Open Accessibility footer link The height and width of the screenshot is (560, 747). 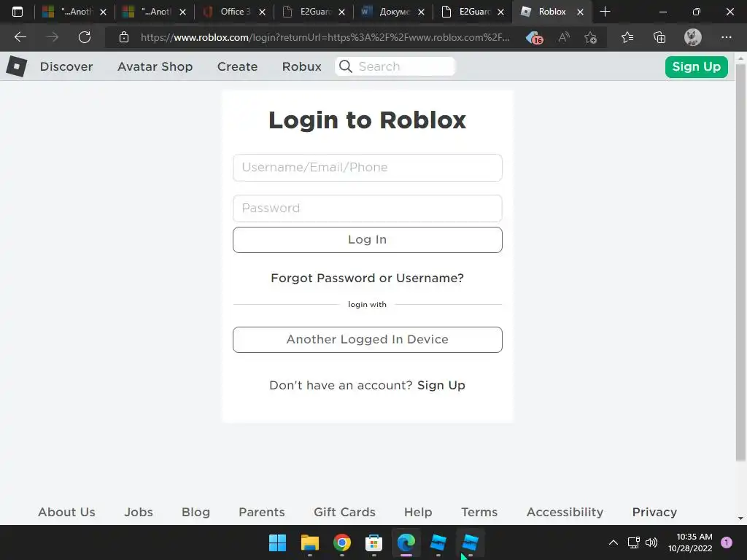pos(565,512)
